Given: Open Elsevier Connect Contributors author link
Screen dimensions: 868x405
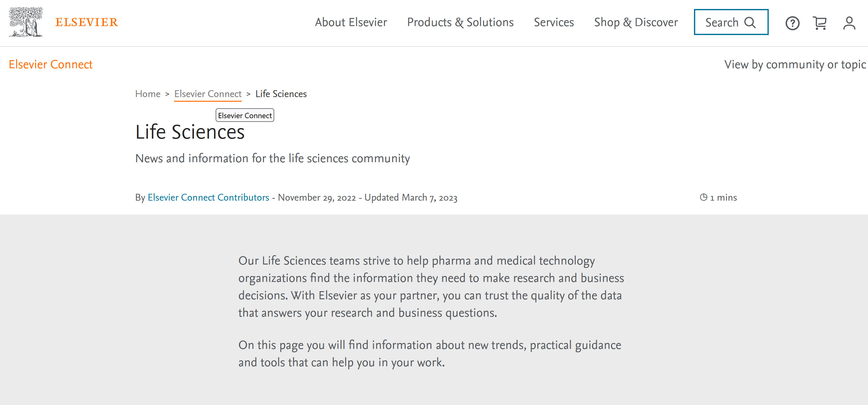Looking at the screenshot, I should point(208,197).
